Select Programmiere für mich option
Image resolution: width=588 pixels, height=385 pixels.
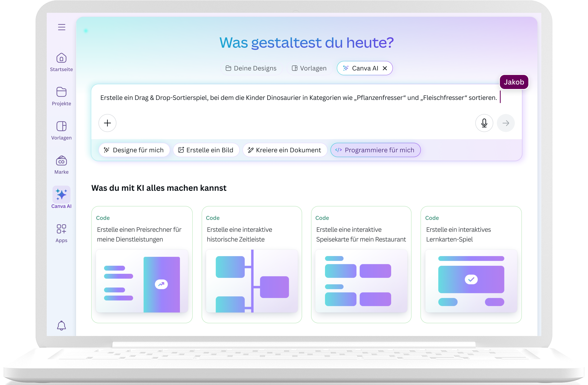click(x=375, y=150)
